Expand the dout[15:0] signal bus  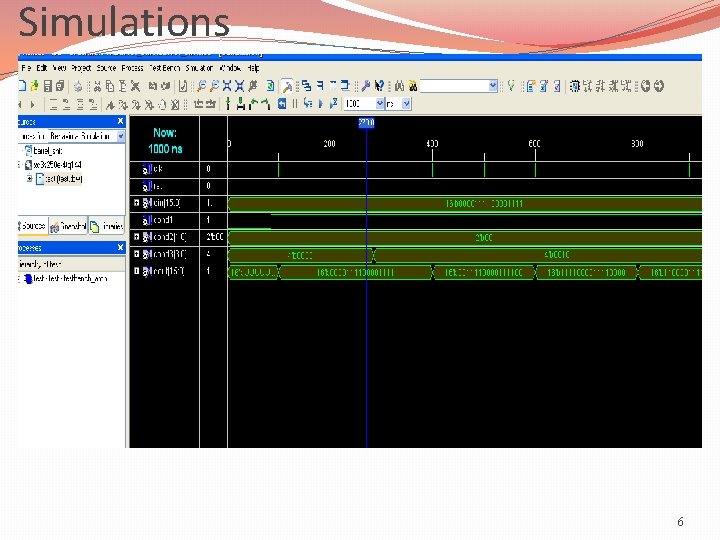click(x=136, y=271)
